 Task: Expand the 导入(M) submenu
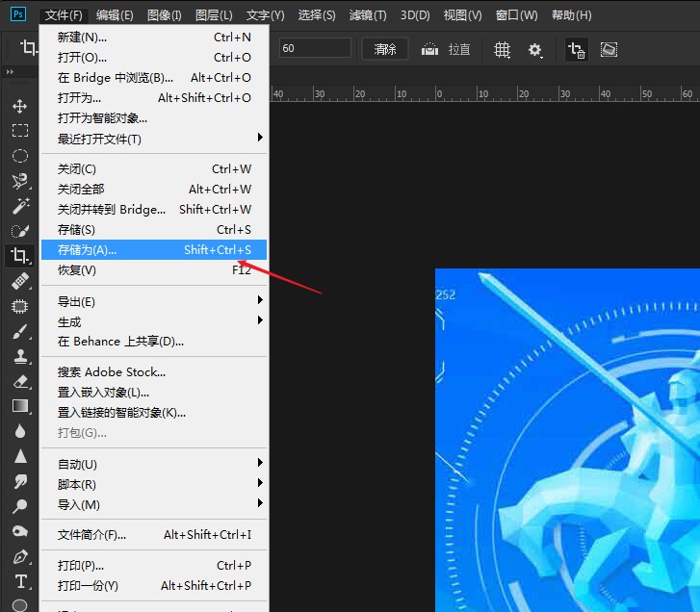tap(154, 504)
